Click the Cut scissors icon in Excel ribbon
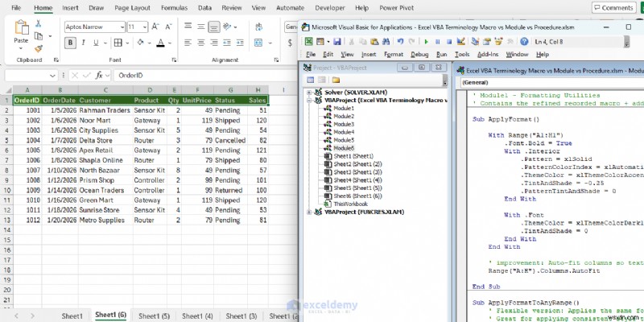 [x=38, y=23]
